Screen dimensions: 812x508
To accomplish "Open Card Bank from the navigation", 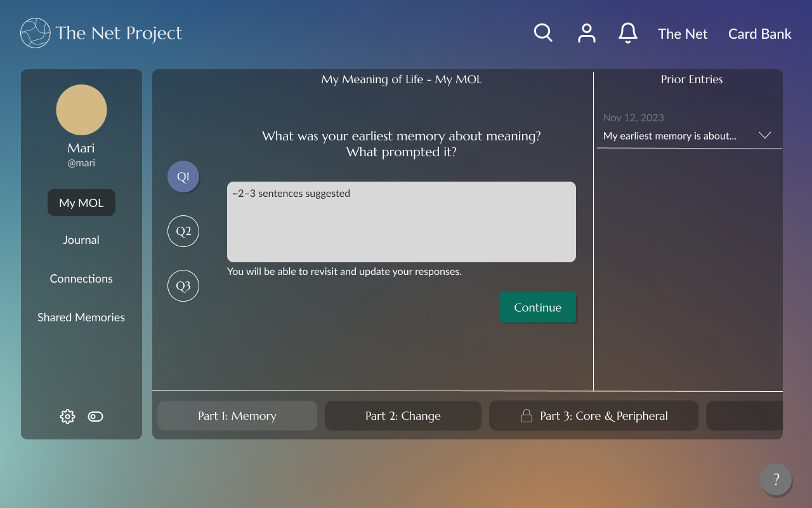I will pos(759,34).
